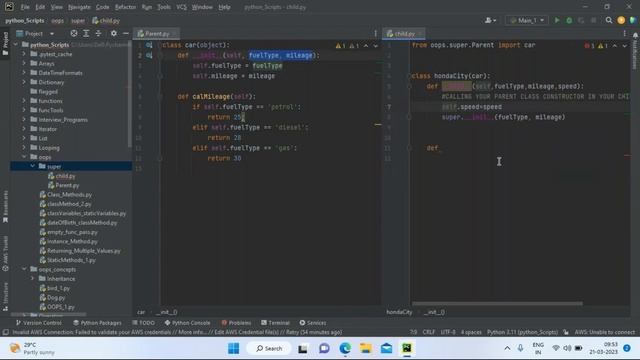
Task: Open the File menu
Action: tap(25, 7)
